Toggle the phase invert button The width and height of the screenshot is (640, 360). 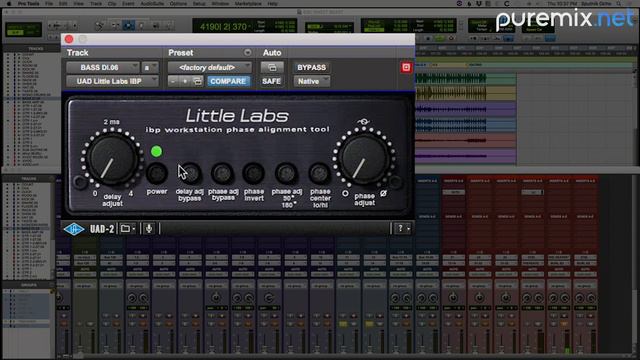(254, 173)
